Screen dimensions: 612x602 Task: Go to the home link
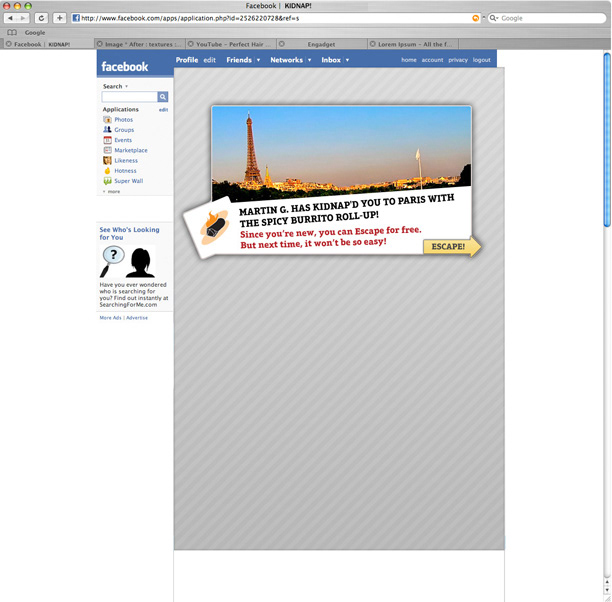[409, 60]
